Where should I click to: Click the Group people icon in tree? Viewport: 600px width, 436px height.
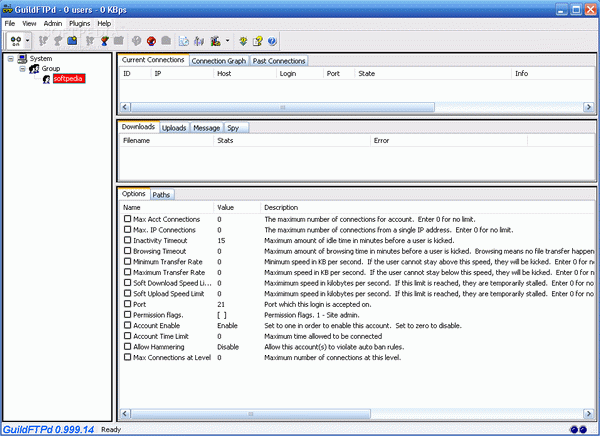tap(34, 69)
